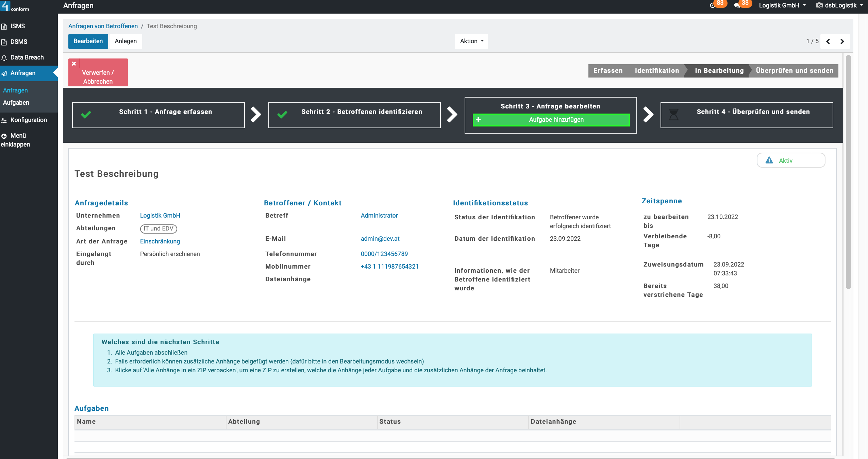Click the 4conform logo icon

[5, 5]
